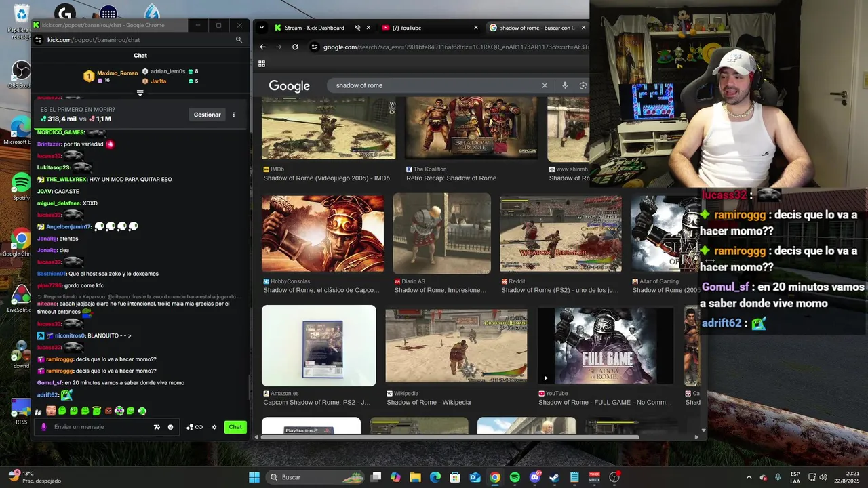The width and height of the screenshot is (868, 488).
Task: Collapse the chat leaderboard with the arrow
Action: coord(140,93)
